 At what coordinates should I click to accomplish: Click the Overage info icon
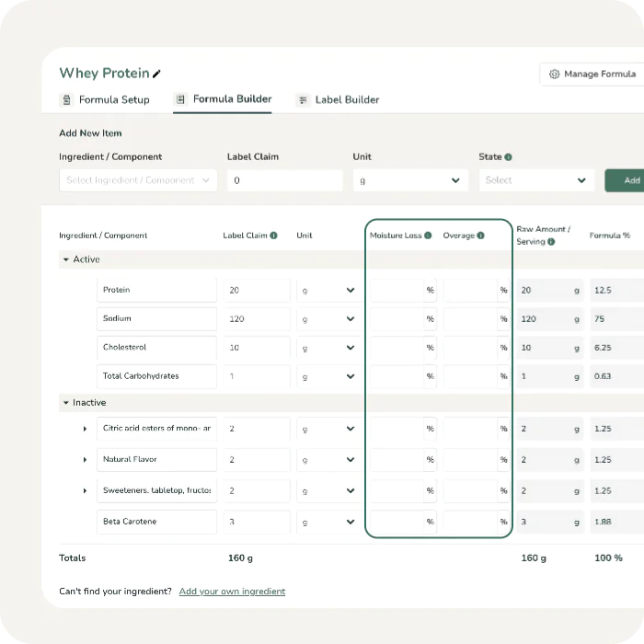[x=480, y=236]
